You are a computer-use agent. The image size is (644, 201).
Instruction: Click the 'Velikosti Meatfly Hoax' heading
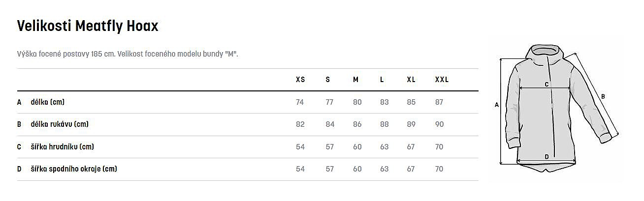point(88,26)
